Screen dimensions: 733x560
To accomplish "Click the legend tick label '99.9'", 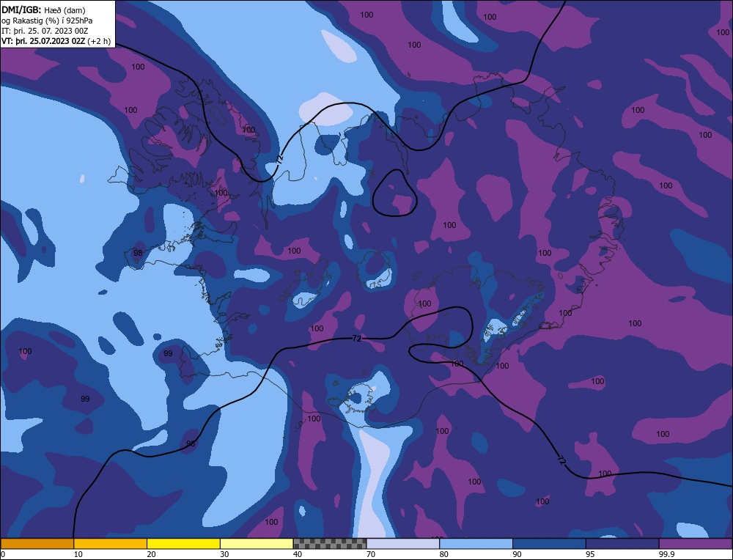I will coord(666,554).
